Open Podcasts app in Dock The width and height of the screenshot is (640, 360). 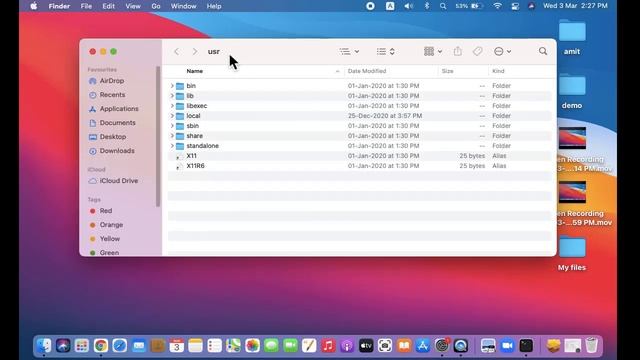pyautogui.click(x=347, y=346)
